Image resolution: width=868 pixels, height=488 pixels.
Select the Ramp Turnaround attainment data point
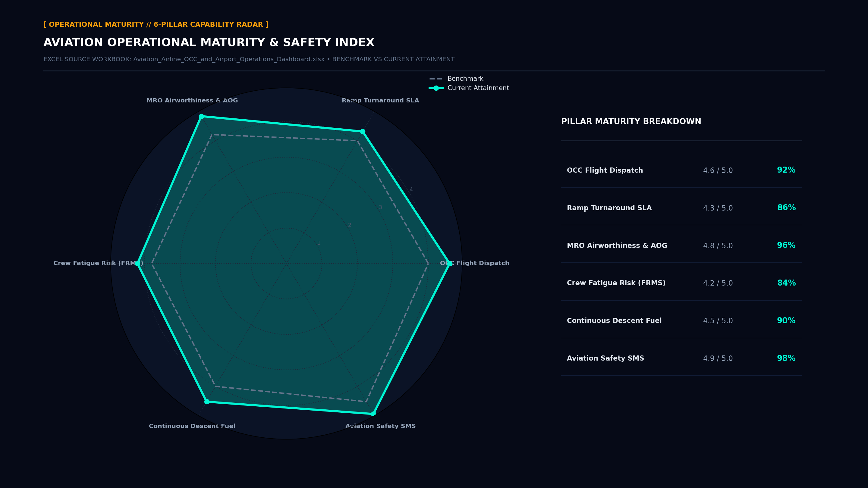tap(363, 131)
